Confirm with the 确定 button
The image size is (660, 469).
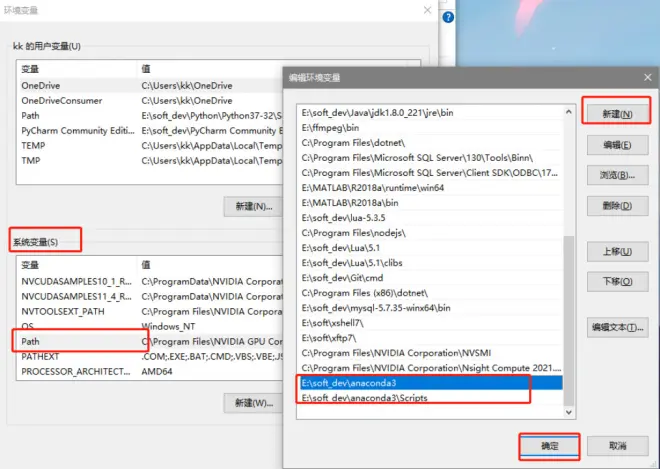[x=549, y=446]
